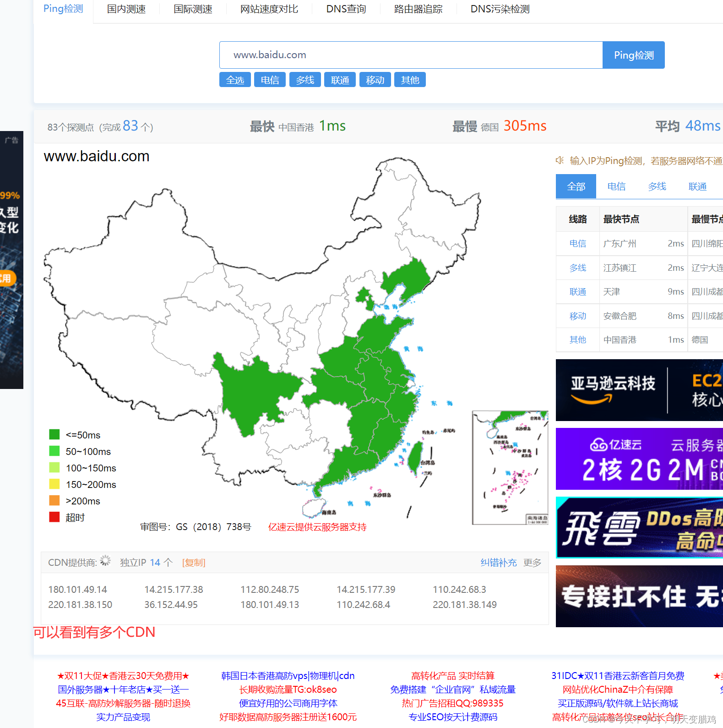Click the CDN提供商 loading spinner icon

click(x=106, y=561)
